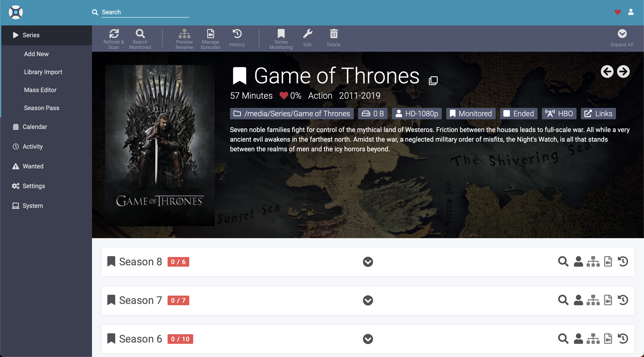Click the Season 7 0 / 7 badge

(x=178, y=300)
